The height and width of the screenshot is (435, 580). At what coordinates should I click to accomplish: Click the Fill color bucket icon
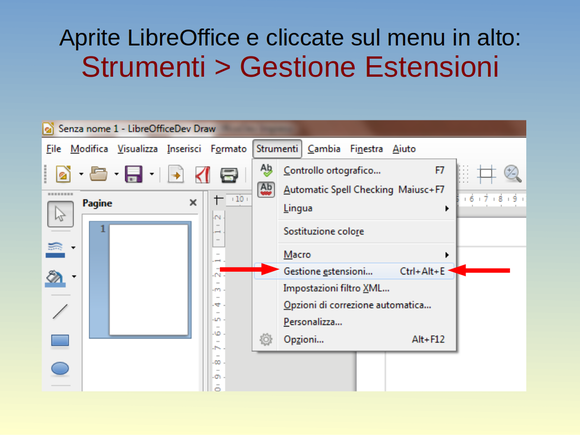tap(55, 278)
